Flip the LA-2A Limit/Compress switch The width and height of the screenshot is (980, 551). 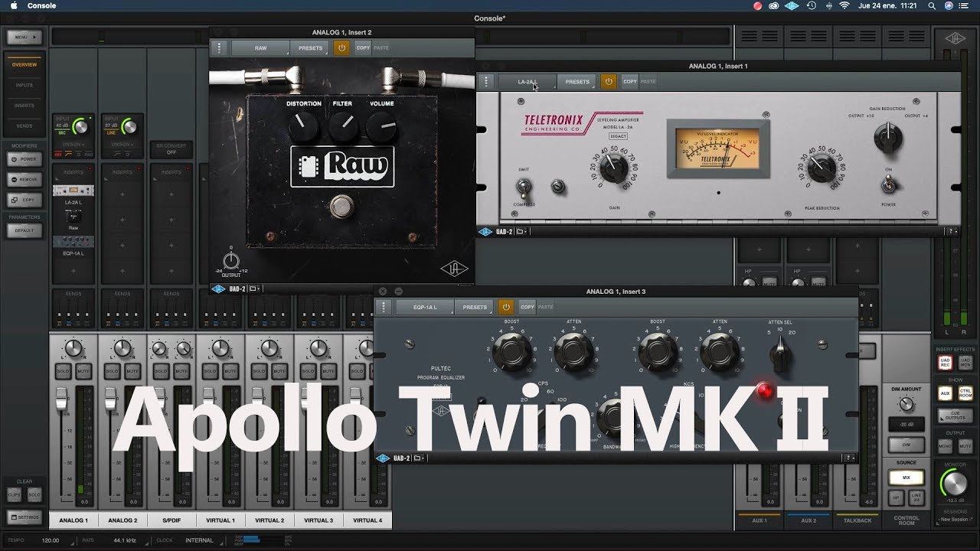[x=524, y=186]
